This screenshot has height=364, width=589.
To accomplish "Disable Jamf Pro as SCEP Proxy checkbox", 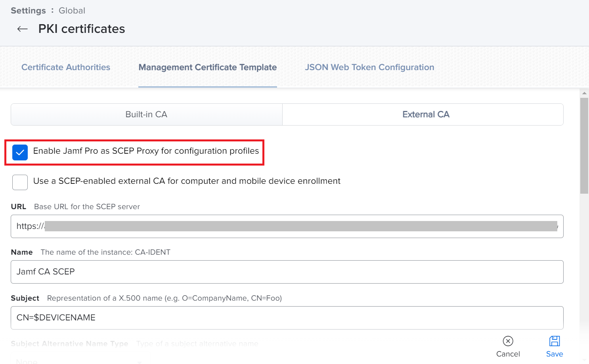I will 20,152.
